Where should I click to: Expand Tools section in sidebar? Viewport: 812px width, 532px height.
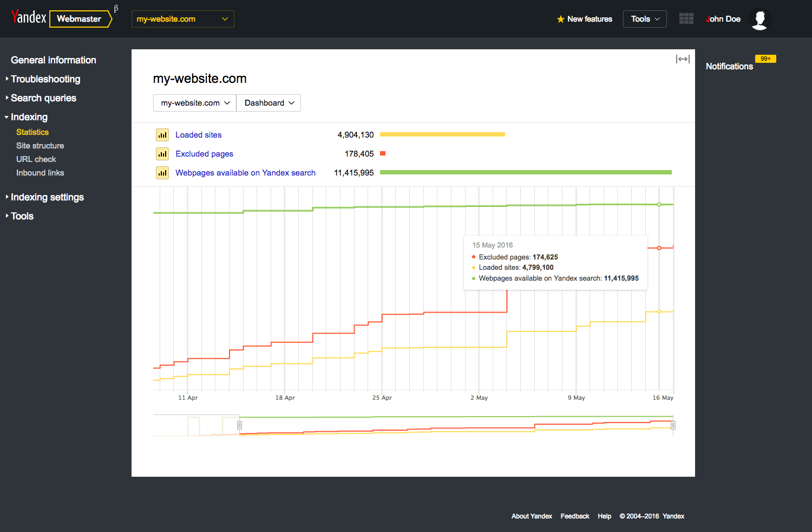(22, 216)
